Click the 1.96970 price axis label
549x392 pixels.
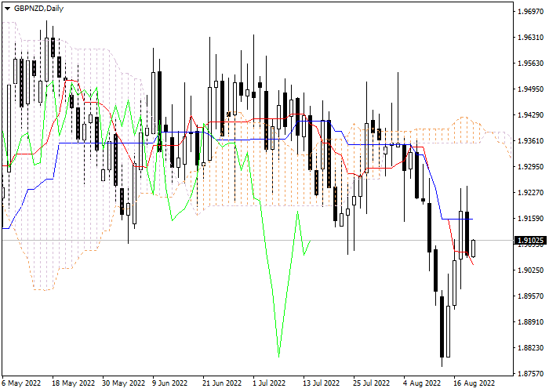click(530, 12)
